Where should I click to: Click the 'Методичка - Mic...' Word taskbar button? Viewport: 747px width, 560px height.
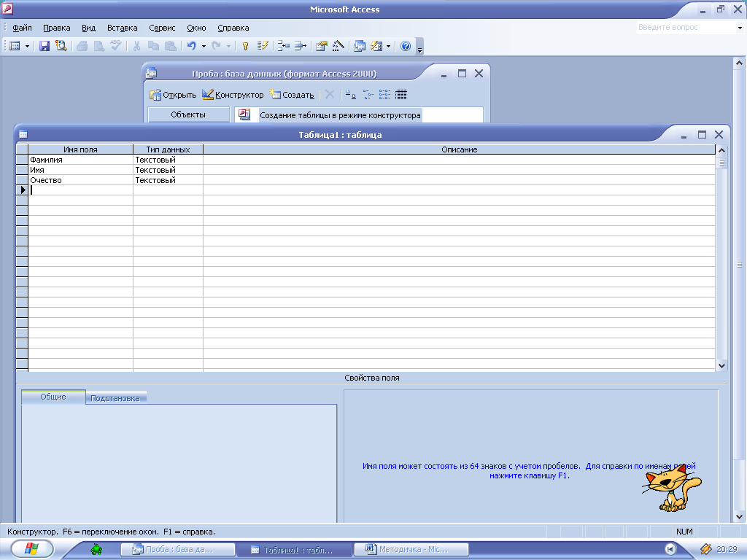coord(411,550)
